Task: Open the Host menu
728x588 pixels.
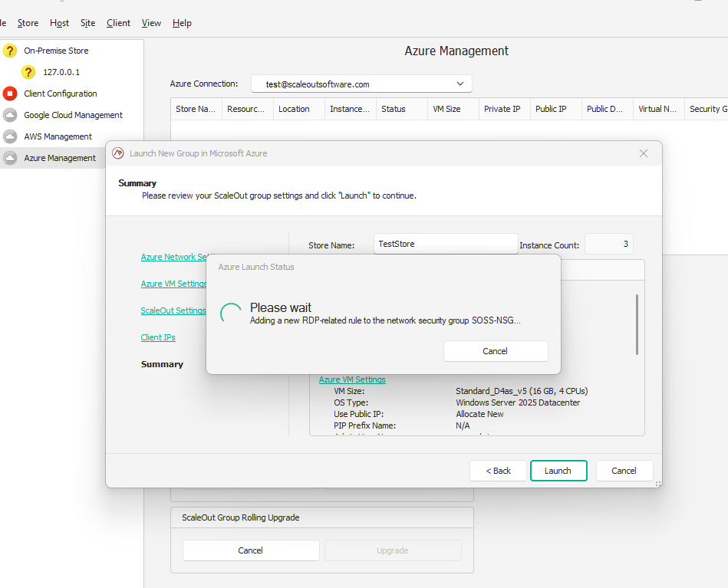Action: (59, 23)
